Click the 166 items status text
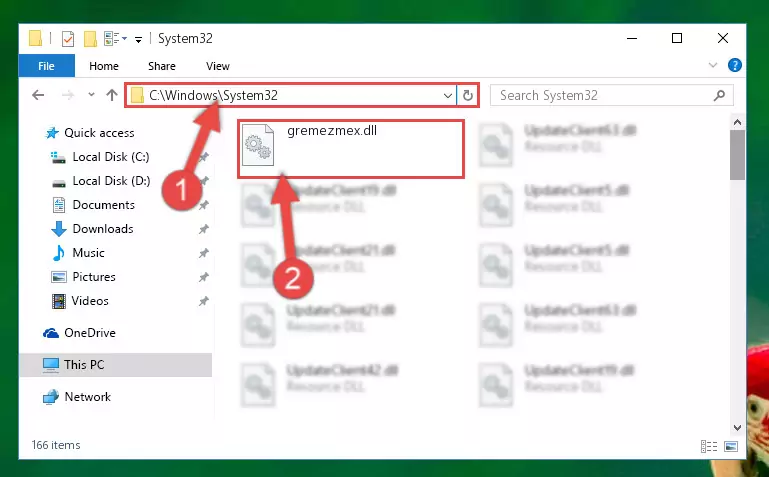The height and width of the screenshot is (477, 769). (56, 445)
